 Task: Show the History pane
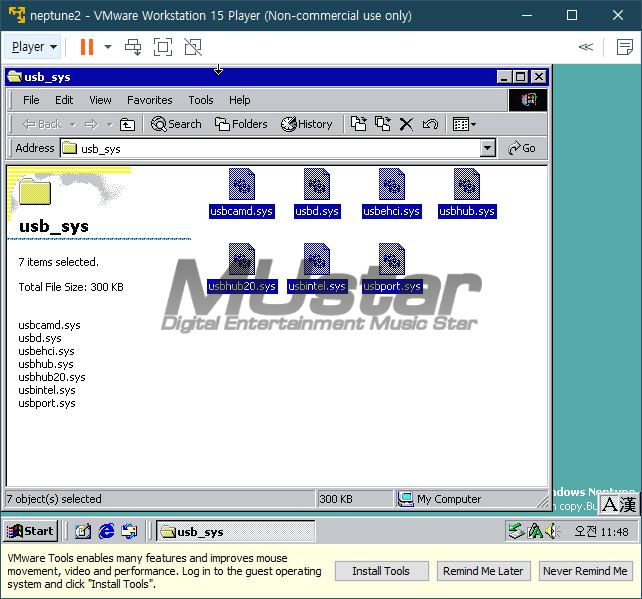click(306, 124)
